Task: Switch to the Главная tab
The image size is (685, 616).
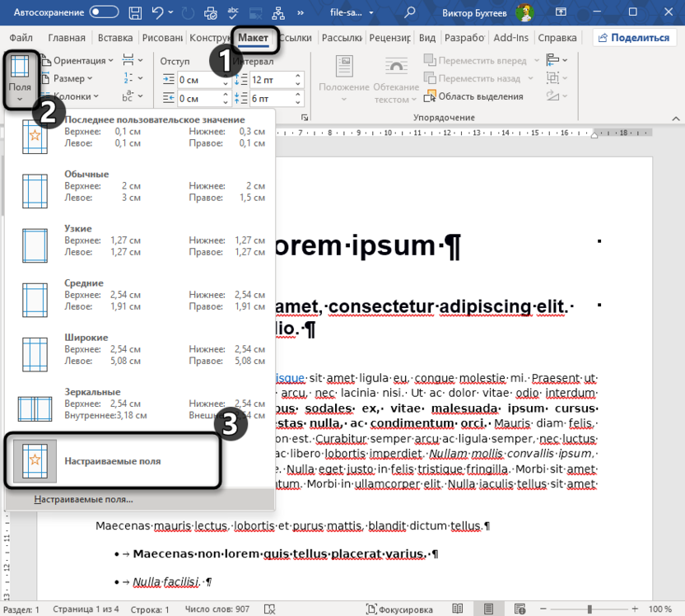Action: coord(67,38)
